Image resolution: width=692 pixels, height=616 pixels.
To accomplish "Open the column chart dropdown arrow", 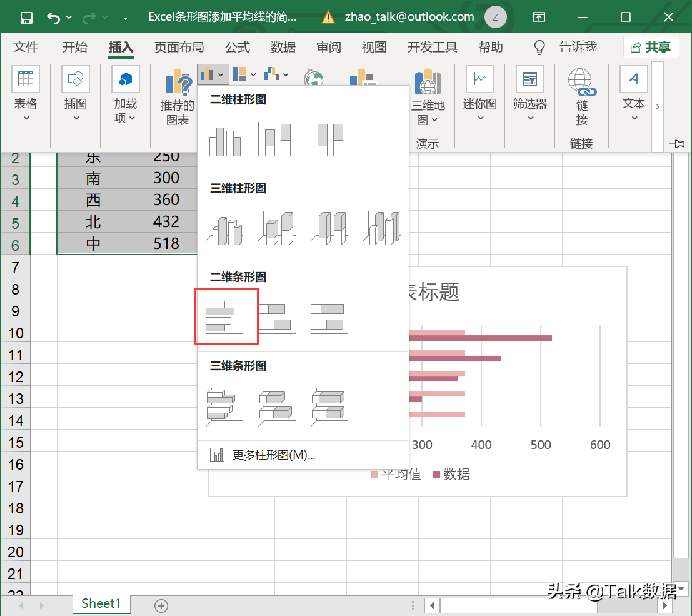I will click(221, 75).
